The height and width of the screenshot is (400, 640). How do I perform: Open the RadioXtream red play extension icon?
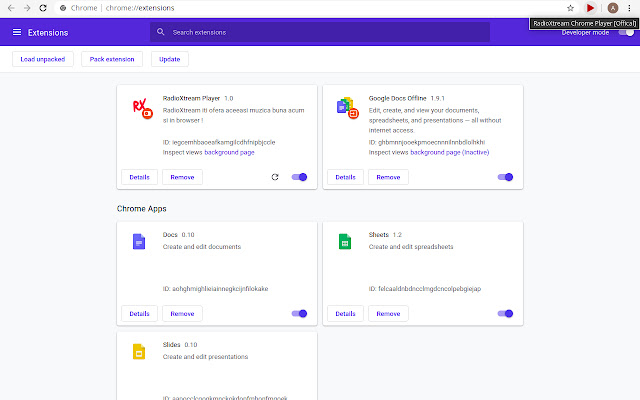pyautogui.click(x=590, y=8)
